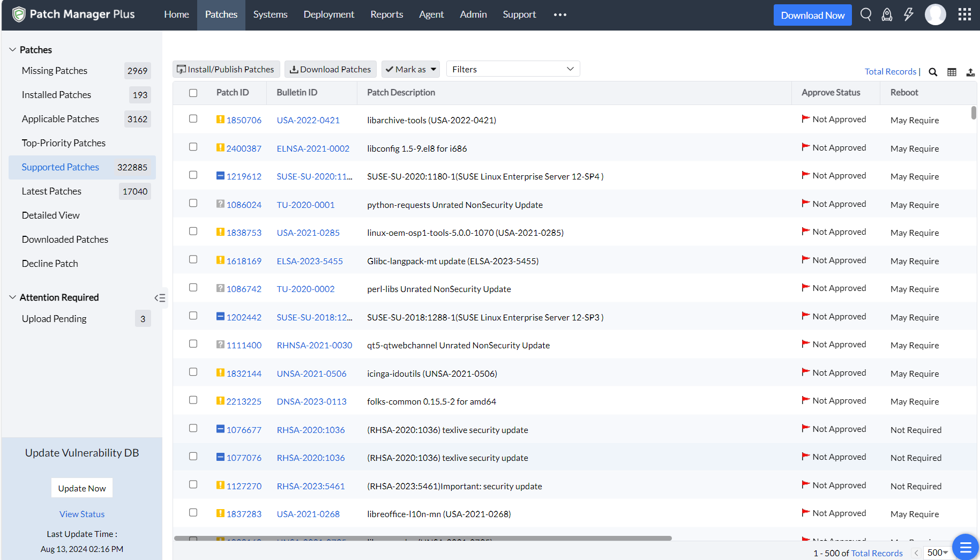Check the box for patch 1850706
Image resolution: width=980 pixels, height=560 pixels.
click(x=193, y=119)
